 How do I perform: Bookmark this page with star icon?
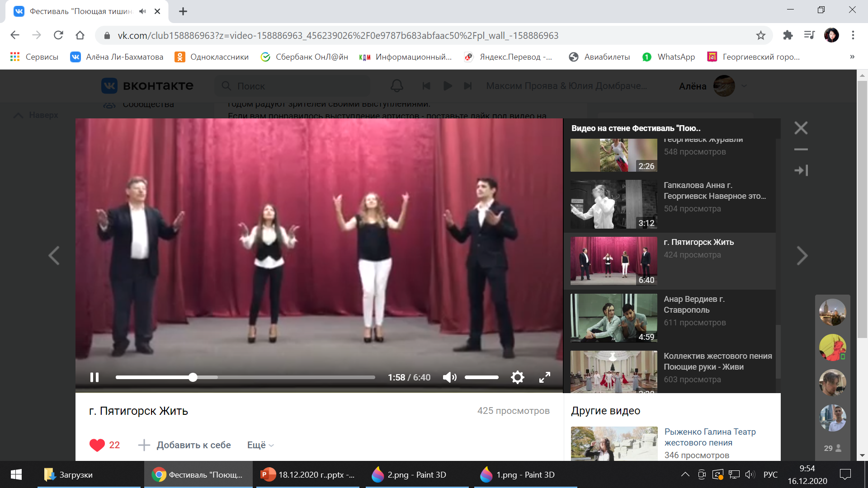pos(761,35)
